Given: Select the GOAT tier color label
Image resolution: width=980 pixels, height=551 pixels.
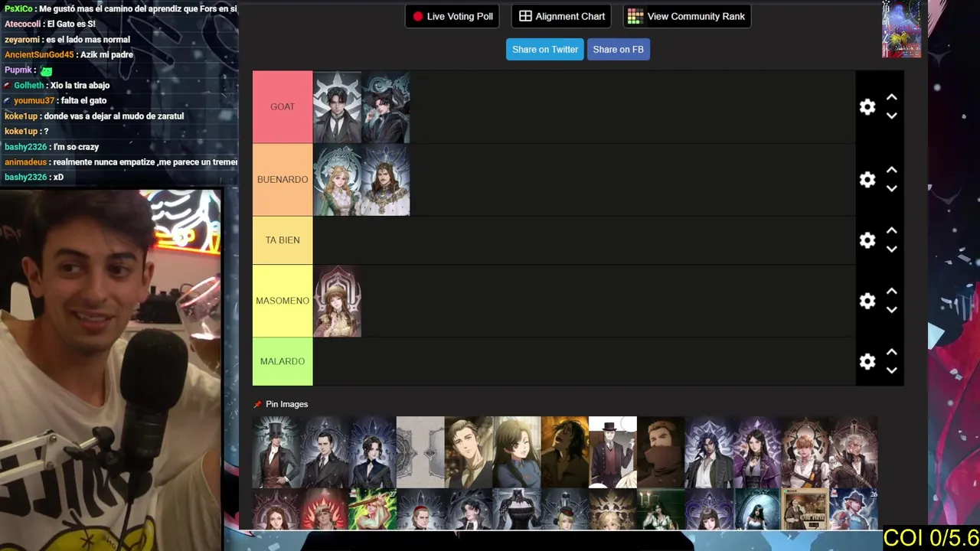Looking at the screenshot, I should coord(283,107).
